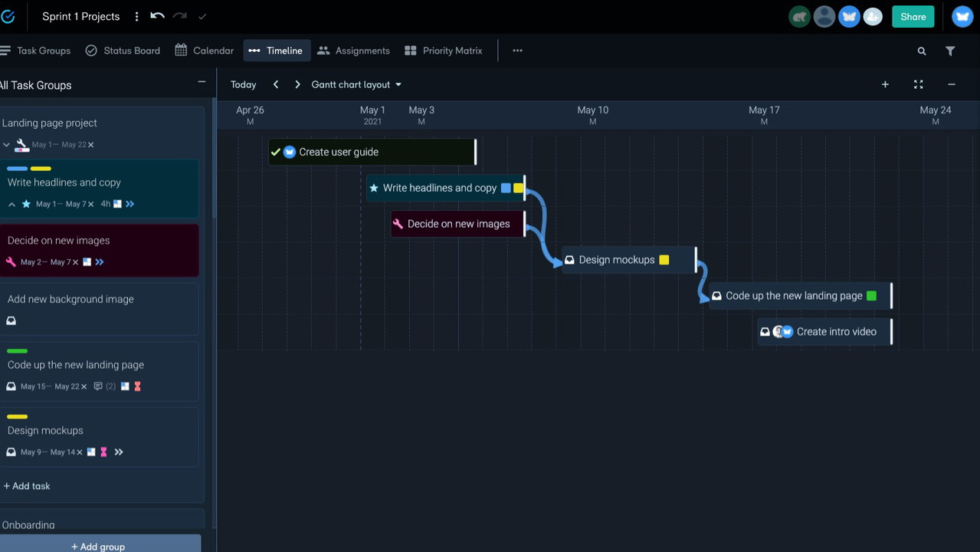Collapse Write headlines and copy card details
980x552 pixels.
11,205
